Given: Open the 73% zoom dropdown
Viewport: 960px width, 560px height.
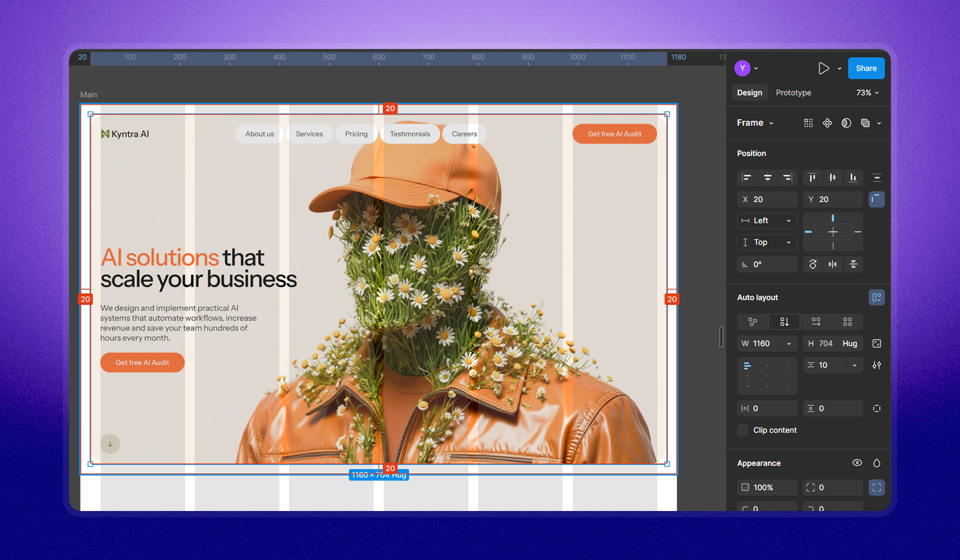Looking at the screenshot, I should pos(867,93).
